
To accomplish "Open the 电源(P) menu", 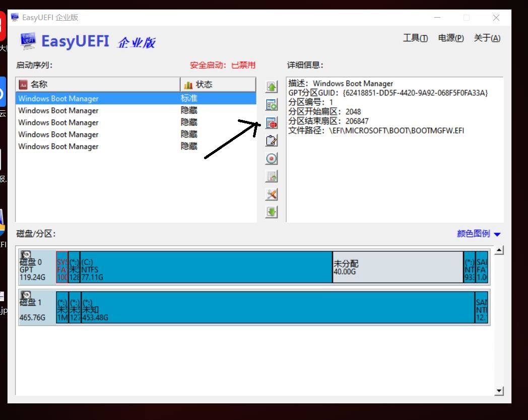I will (450, 38).
